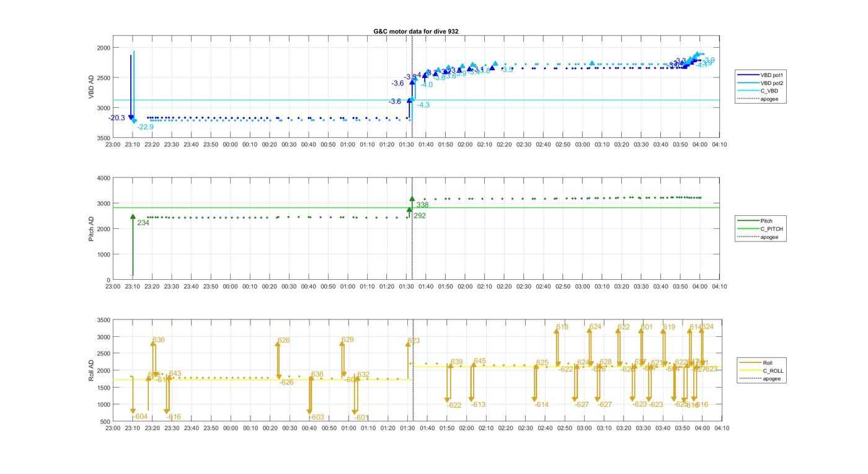Click the '500' tick on Roll y-axis
This screenshot has width=868, height=474.
pyautogui.click(x=105, y=422)
